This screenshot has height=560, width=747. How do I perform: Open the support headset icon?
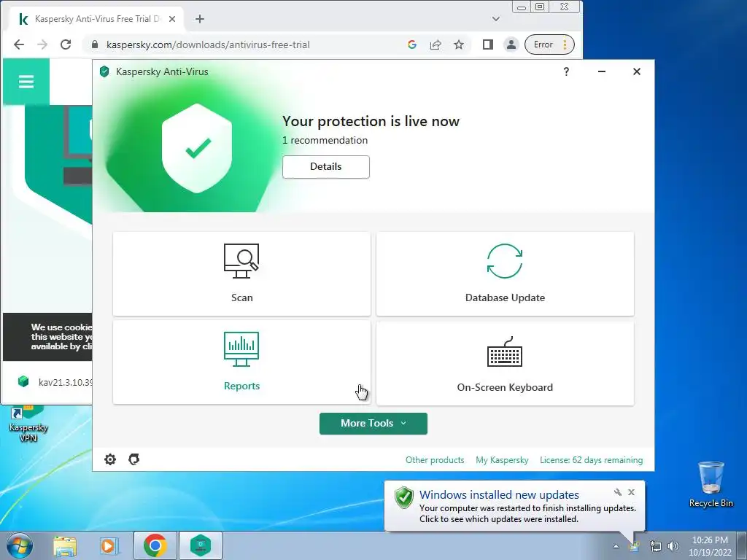tap(134, 459)
